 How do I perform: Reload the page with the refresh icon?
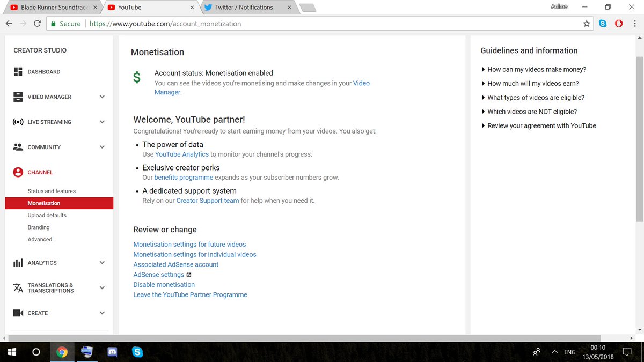(37, 24)
